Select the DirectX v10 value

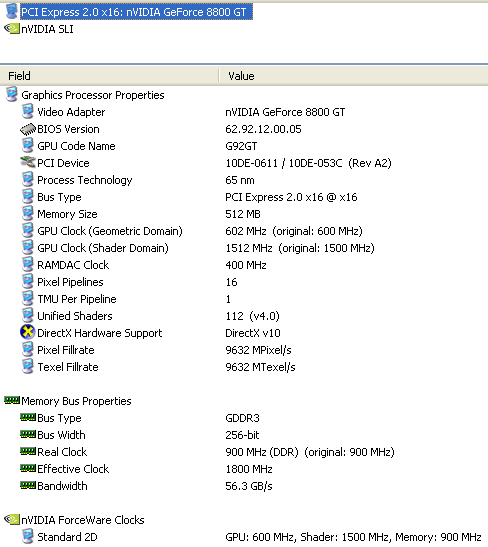click(253, 333)
